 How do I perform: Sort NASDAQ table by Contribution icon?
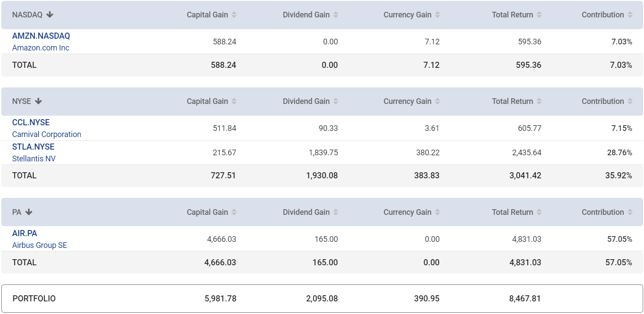630,15
